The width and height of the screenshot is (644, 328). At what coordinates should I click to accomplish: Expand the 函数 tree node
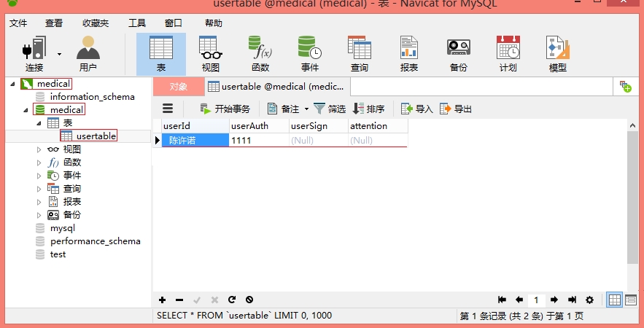(39, 163)
